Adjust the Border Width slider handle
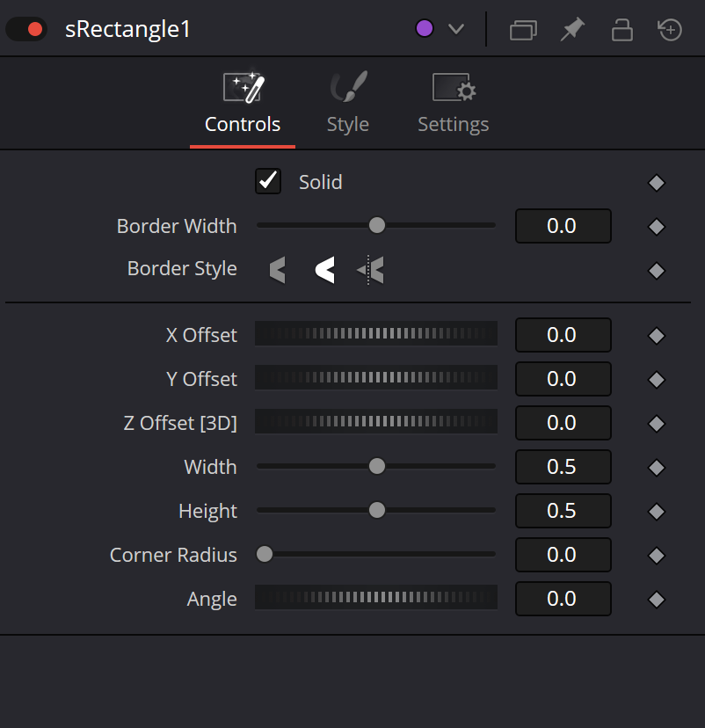This screenshot has width=705, height=728. point(377,225)
